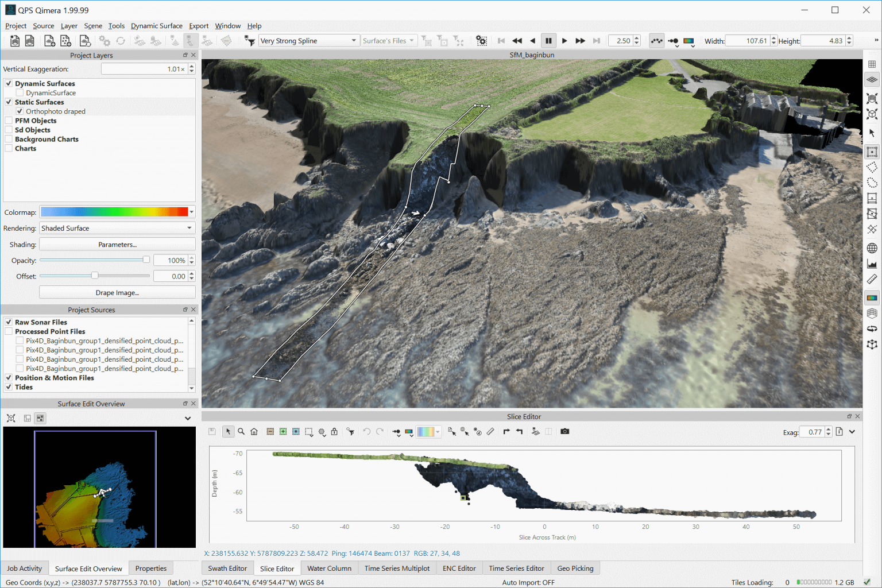
Task: Open the Colormap dropdown
Action: click(191, 212)
